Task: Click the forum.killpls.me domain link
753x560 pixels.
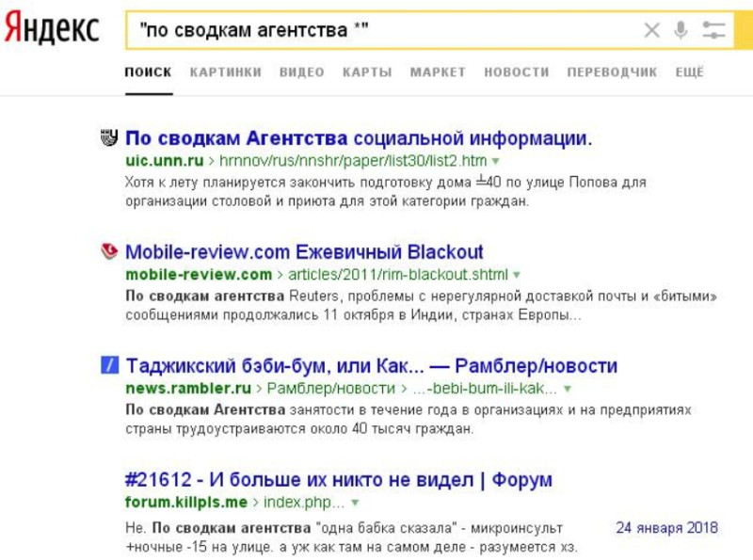Action: pos(186,502)
